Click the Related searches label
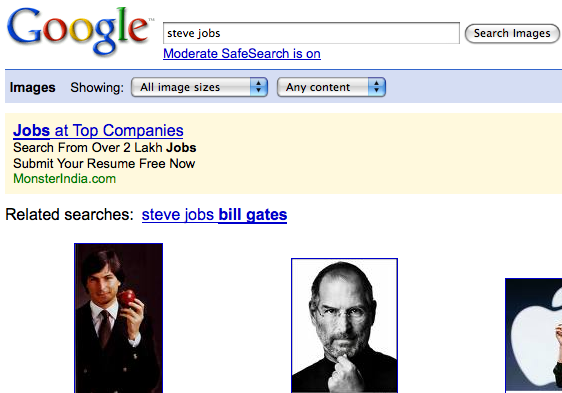This screenshot has height=393, width=562. click(69, 215)
